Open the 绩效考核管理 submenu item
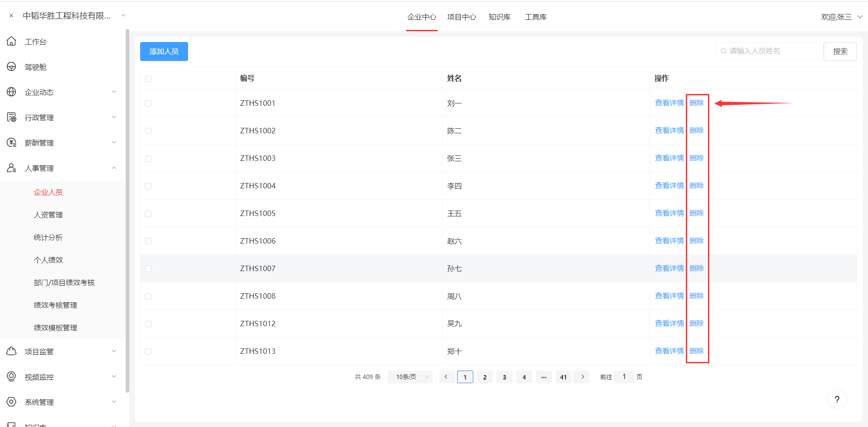The image size is (868, 427). (56, 305)
